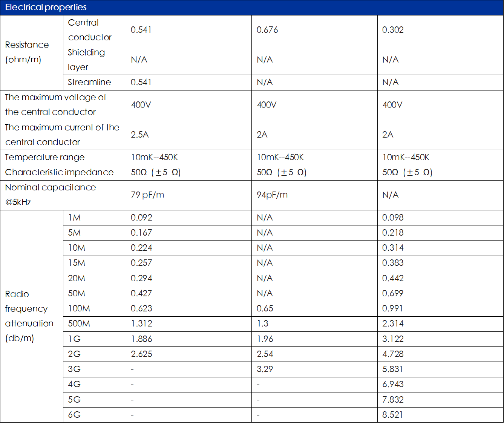
Task: Select the 4.728 attenuation cell
Action: (393, 354)
